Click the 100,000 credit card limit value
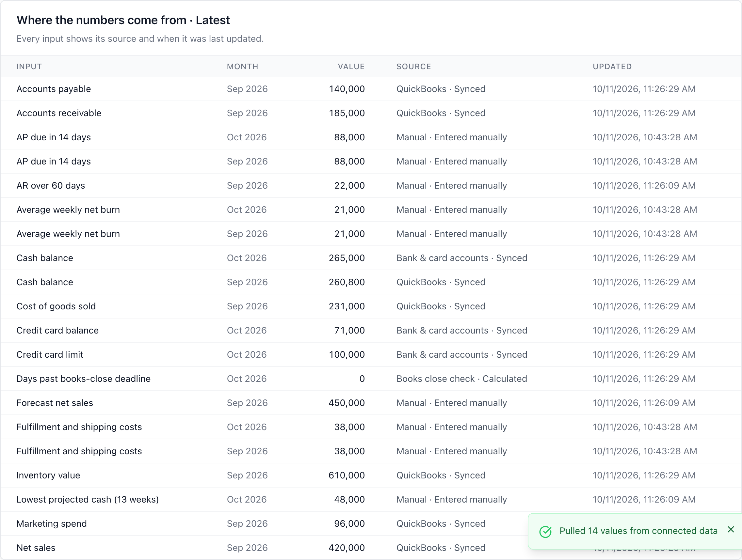Screen dimensions: 742x560 tap(347, 354)
